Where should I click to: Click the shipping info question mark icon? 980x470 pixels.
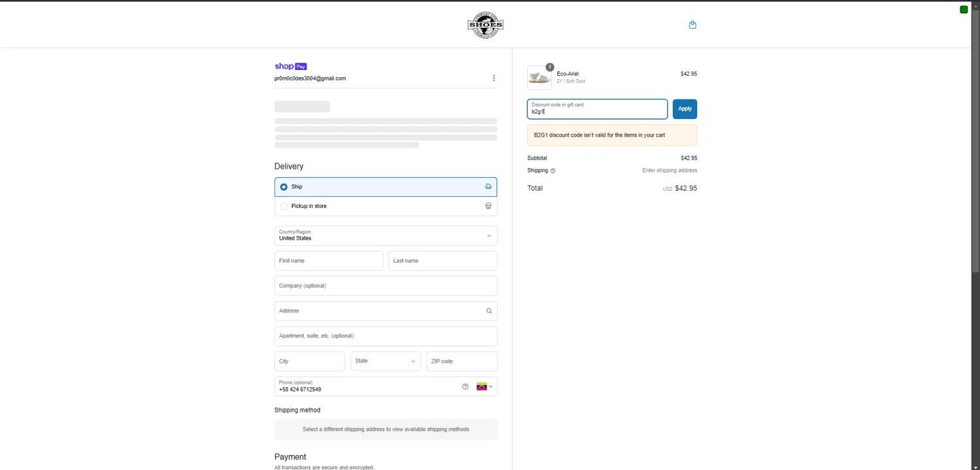[x=553, y=171]
